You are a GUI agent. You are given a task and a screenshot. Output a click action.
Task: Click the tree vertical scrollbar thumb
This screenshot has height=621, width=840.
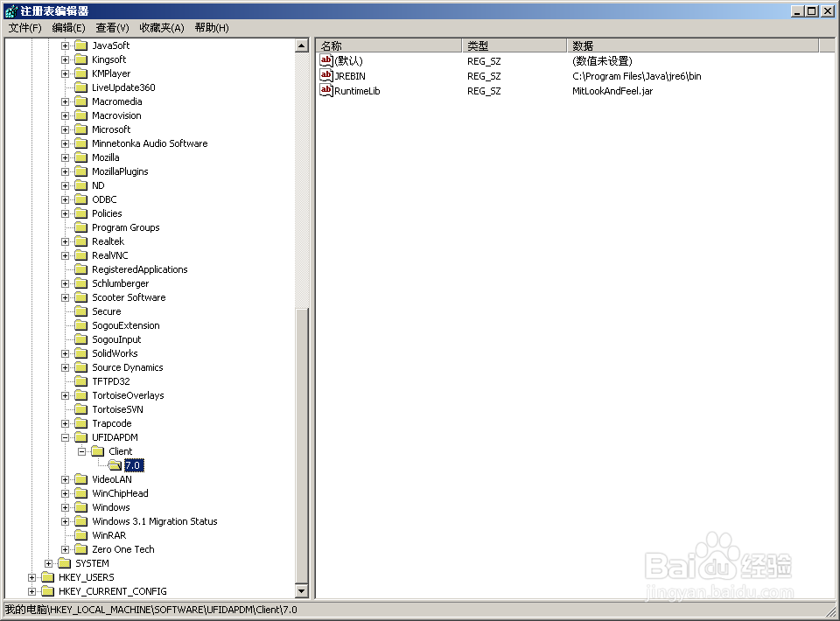(x=302, y=445)
